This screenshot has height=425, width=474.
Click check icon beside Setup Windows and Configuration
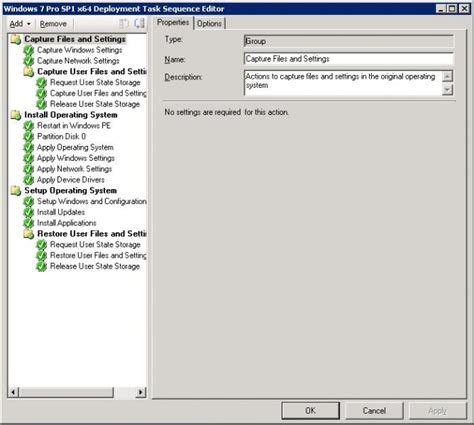[29, 201]
